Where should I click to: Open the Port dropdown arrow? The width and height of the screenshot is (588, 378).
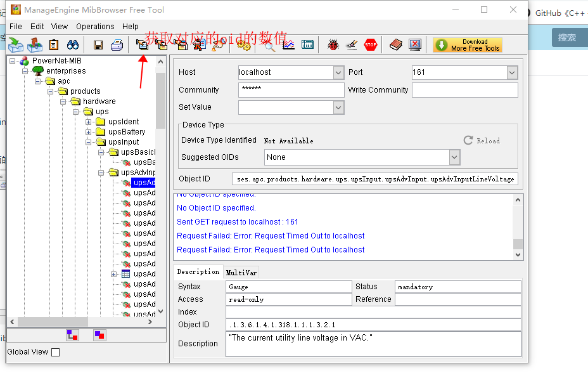click(512, 72)
